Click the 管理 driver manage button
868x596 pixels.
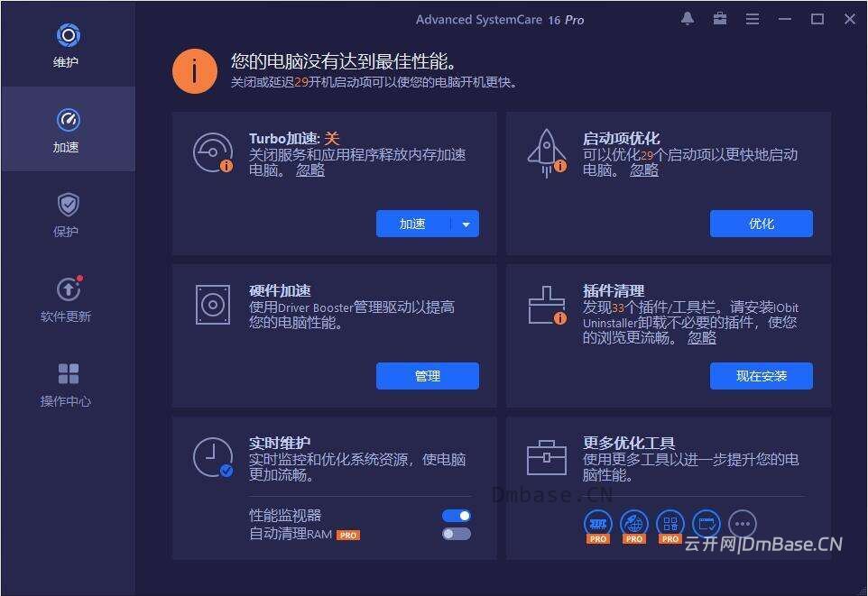[428, 376]
